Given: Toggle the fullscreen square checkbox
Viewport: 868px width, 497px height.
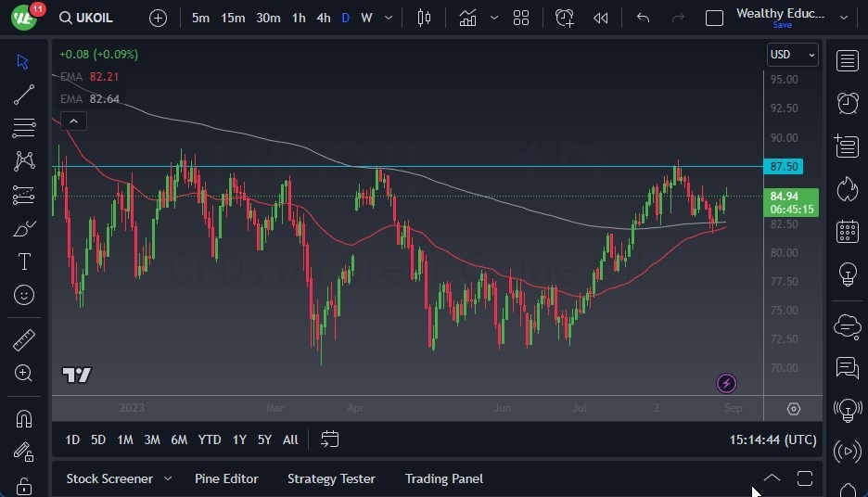Looking at the screenshot, I should pyautogui.click(x=714, y=18).
